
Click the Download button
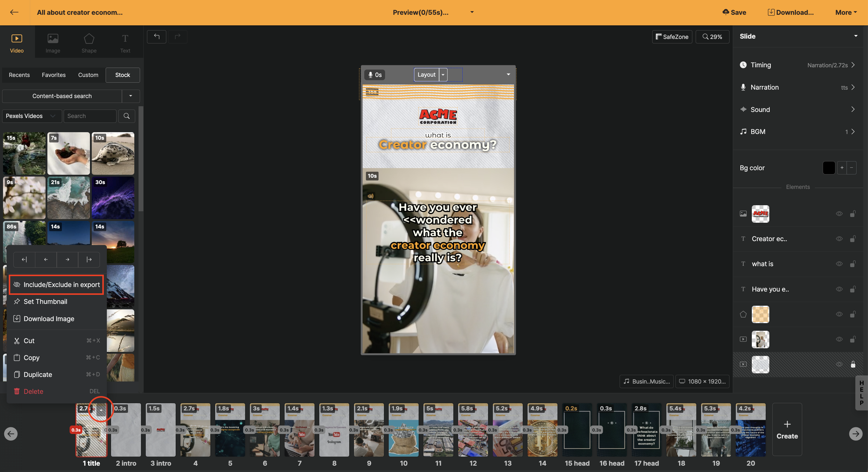790,12
